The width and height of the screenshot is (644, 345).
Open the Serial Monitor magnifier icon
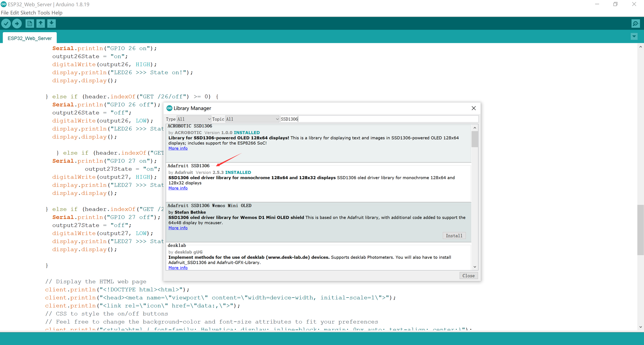tap(635, 24)
